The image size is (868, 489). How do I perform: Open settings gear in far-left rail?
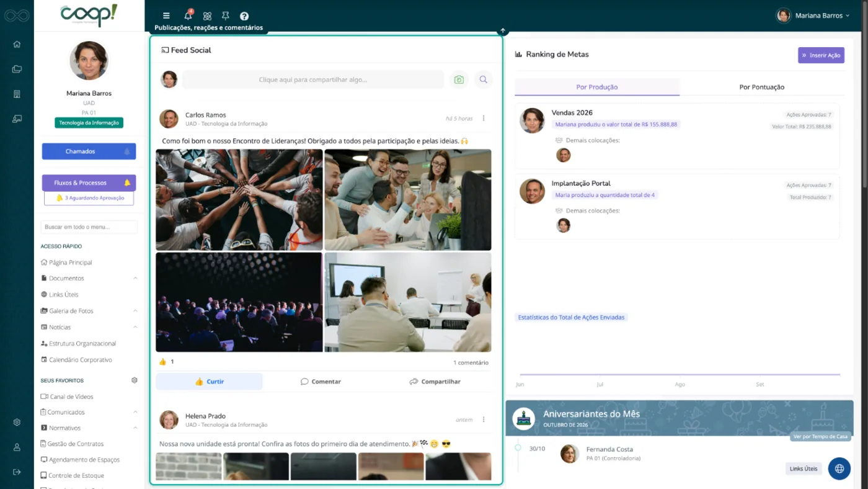(17, 422)
